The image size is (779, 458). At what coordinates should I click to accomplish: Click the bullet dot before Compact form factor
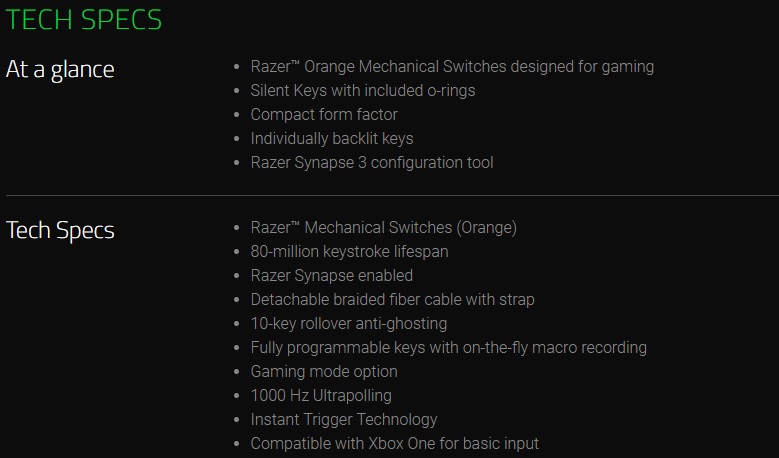click(x=235, y=116)
